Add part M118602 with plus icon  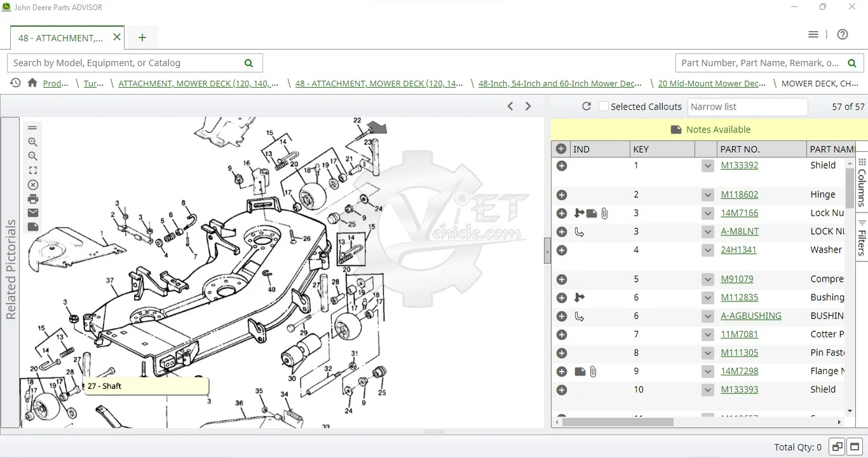click(x=562, y=195)
